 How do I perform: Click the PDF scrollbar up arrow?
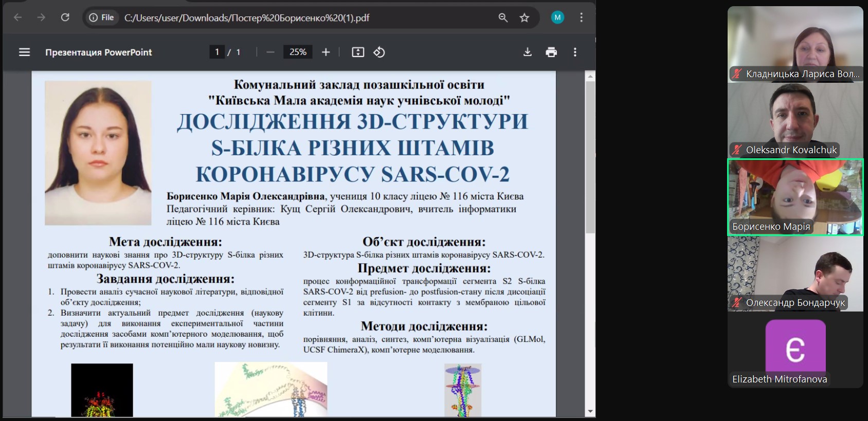coord(590,76)
